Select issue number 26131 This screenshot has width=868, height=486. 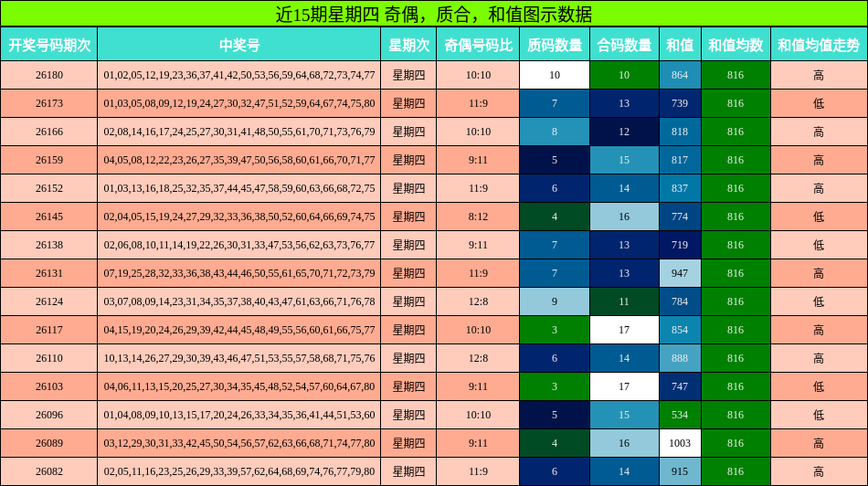click(48, 273)
